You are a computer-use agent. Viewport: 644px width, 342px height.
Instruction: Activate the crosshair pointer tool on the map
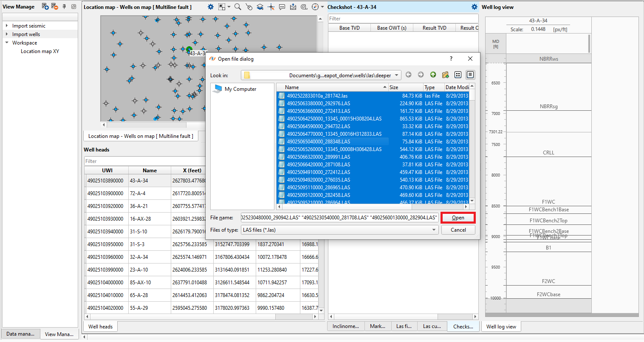(271, 7)
